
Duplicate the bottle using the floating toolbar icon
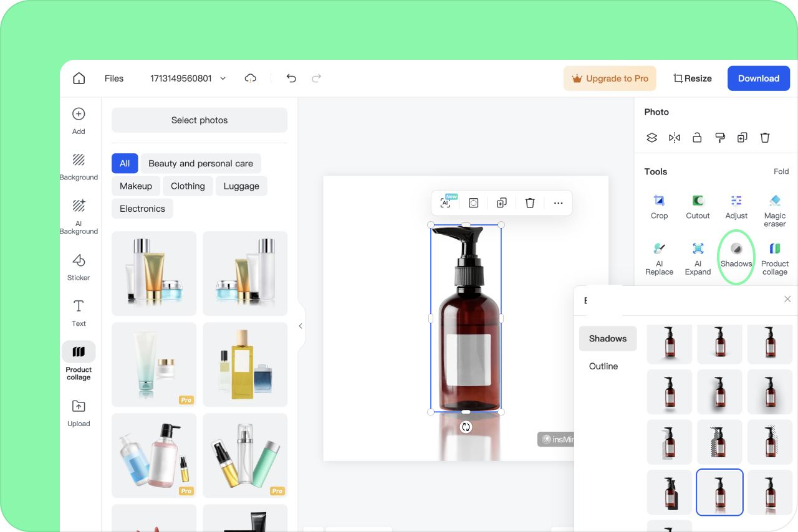tap(501, 203)
